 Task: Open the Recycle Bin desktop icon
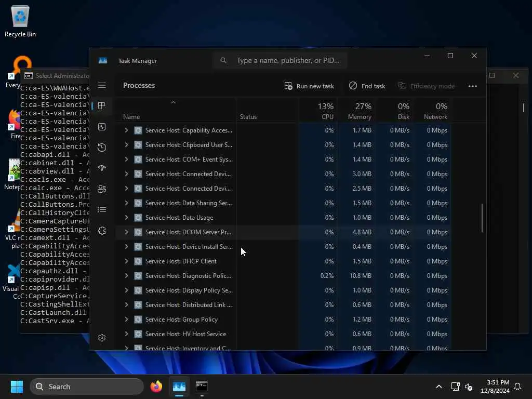[20, 21]
